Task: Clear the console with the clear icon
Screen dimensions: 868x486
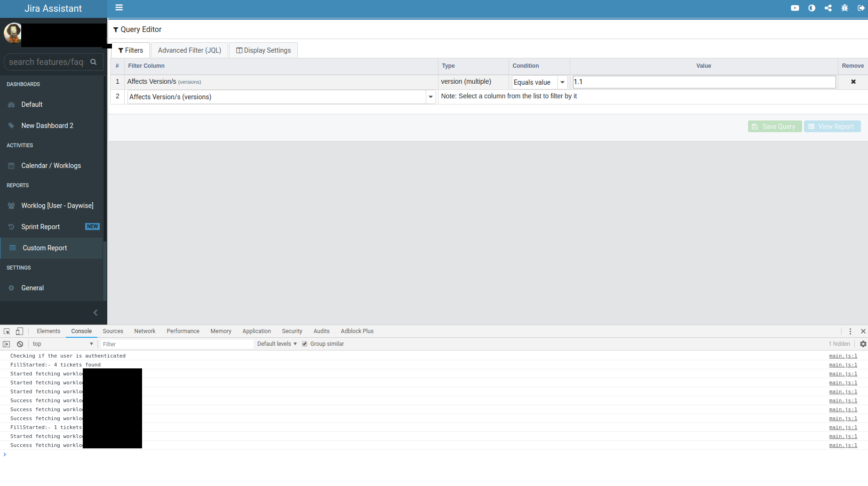Action: pos(20,344)
